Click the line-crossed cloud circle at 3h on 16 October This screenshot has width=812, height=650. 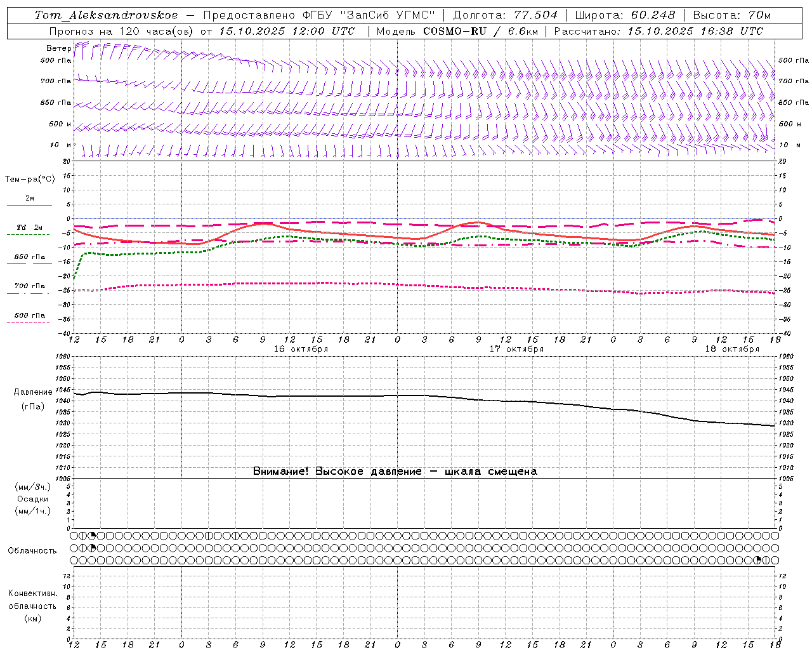pos(209,536)
